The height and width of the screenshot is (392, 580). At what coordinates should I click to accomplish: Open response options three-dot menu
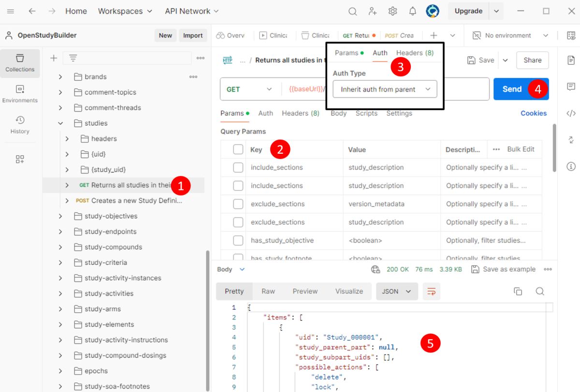pyautogui.click(x=548, y=269)
